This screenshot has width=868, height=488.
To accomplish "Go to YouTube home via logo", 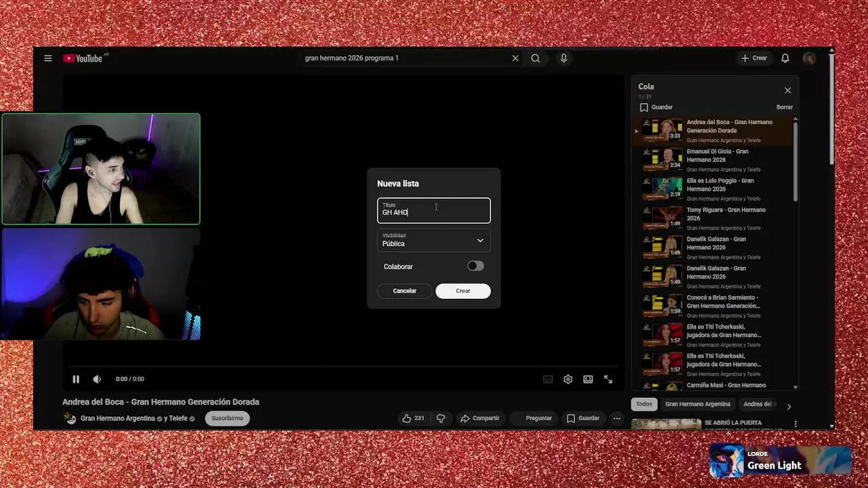I will (83, 58).
